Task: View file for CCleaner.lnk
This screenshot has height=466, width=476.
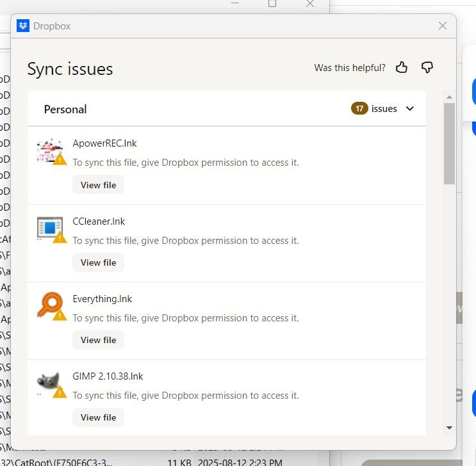Action: (x=98, y=262)
